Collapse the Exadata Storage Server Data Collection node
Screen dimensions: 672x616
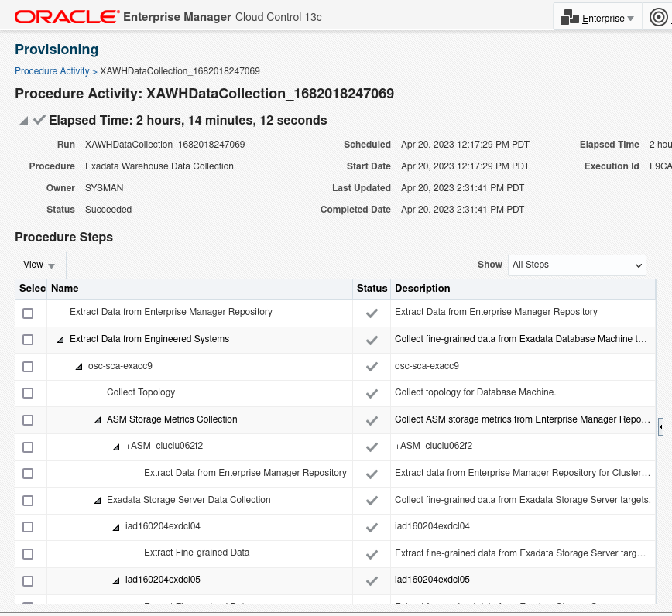(98, 501)
